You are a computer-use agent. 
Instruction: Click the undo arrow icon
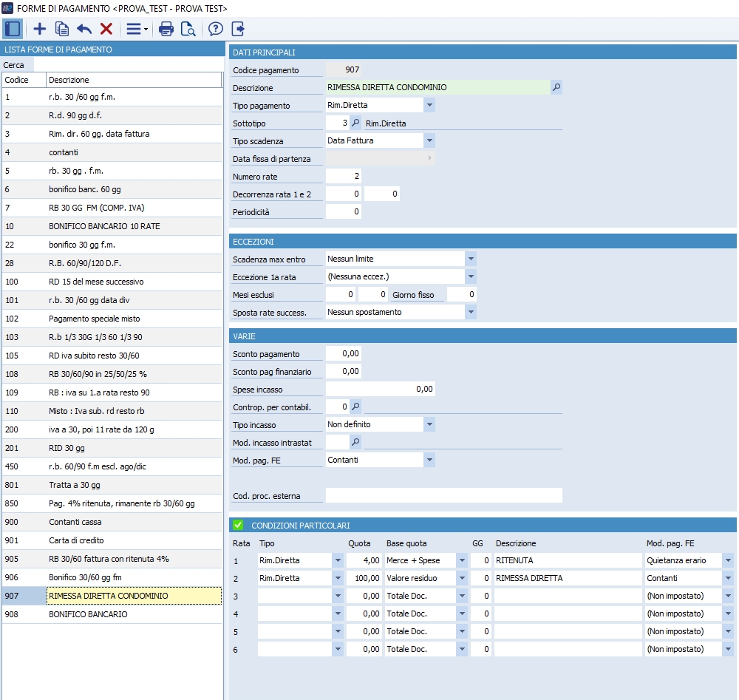point(84,29)
